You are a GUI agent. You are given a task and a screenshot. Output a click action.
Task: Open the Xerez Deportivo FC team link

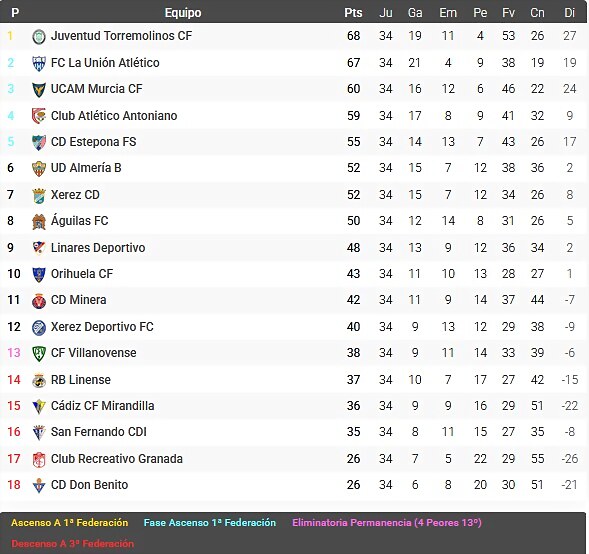pos(102,327)
